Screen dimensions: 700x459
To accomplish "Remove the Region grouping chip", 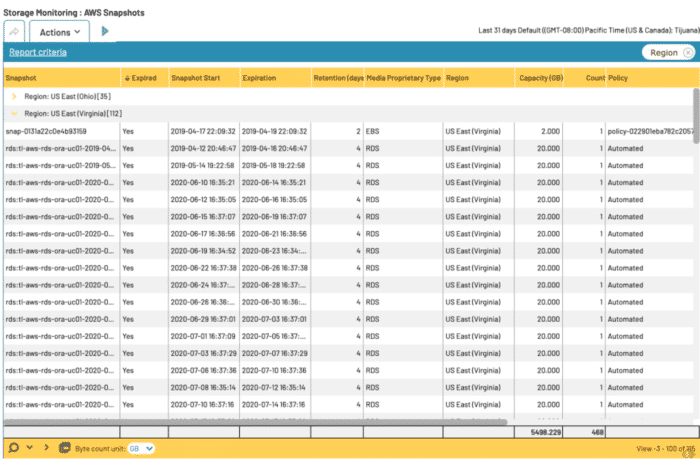I will pyautogui.click(x=687, y=52).
